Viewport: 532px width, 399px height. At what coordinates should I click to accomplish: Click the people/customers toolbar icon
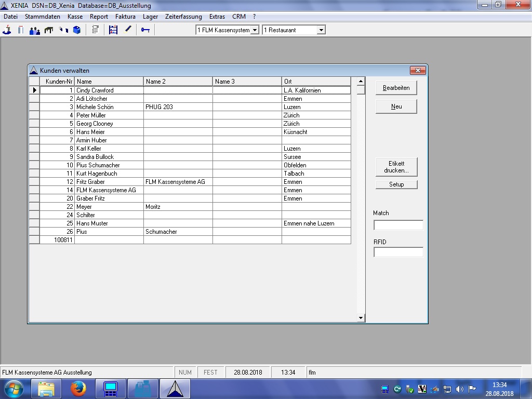pos(35,30)
